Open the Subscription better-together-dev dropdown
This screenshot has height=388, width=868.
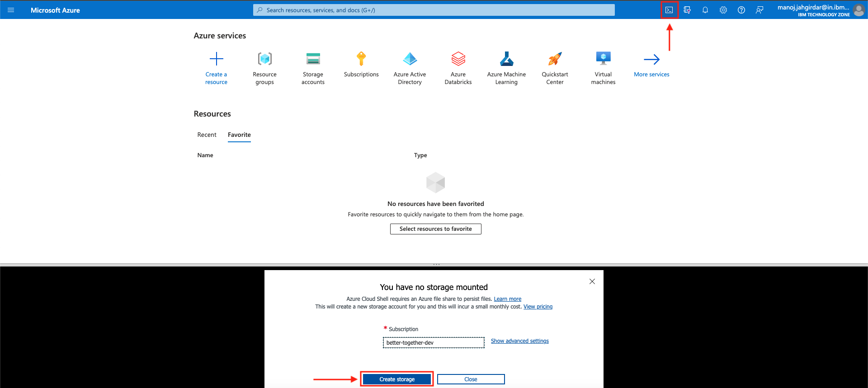point(434,343)
